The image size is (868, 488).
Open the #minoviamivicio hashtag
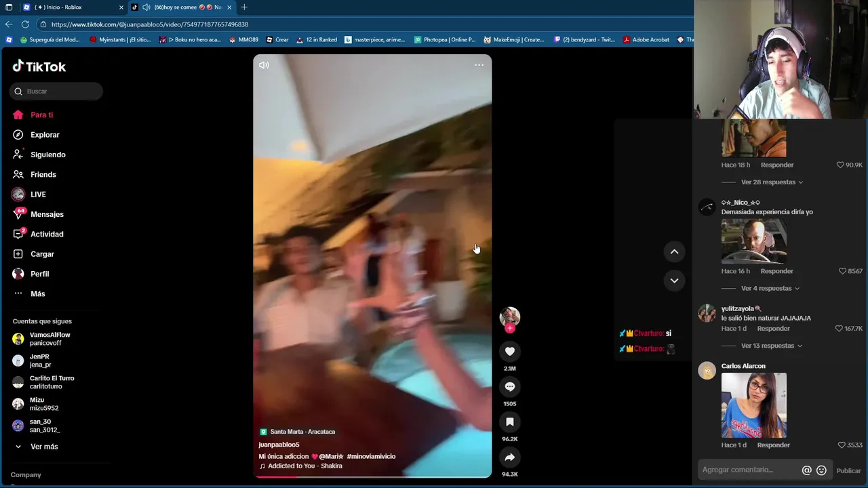coord(371,457)
